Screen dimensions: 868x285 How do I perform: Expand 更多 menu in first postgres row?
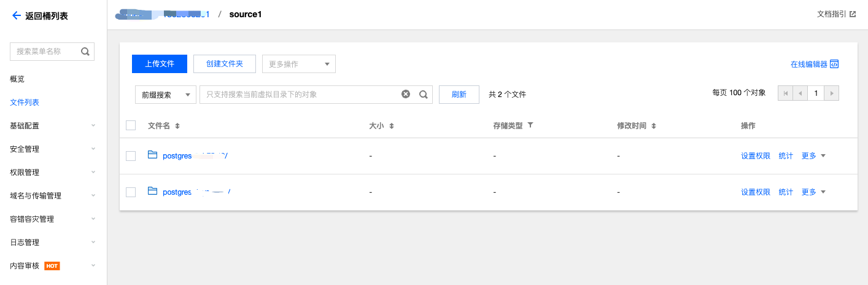[813, 156]
